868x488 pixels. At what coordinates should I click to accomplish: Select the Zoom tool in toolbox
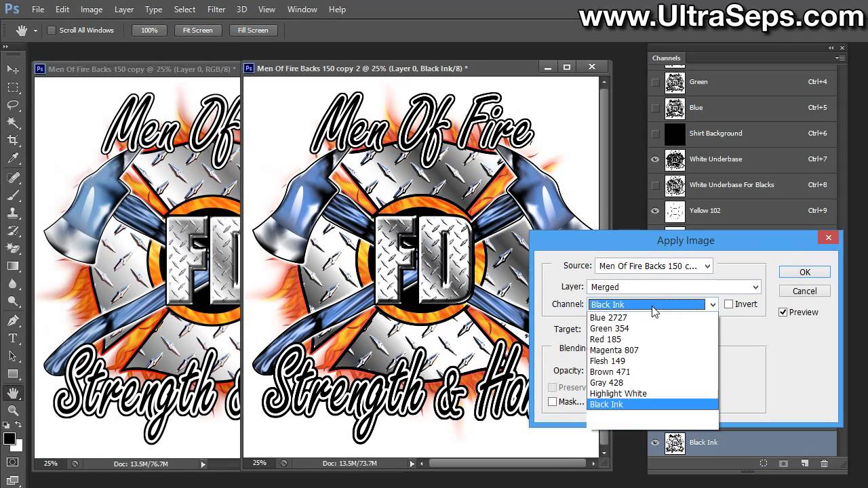[12, 410]
